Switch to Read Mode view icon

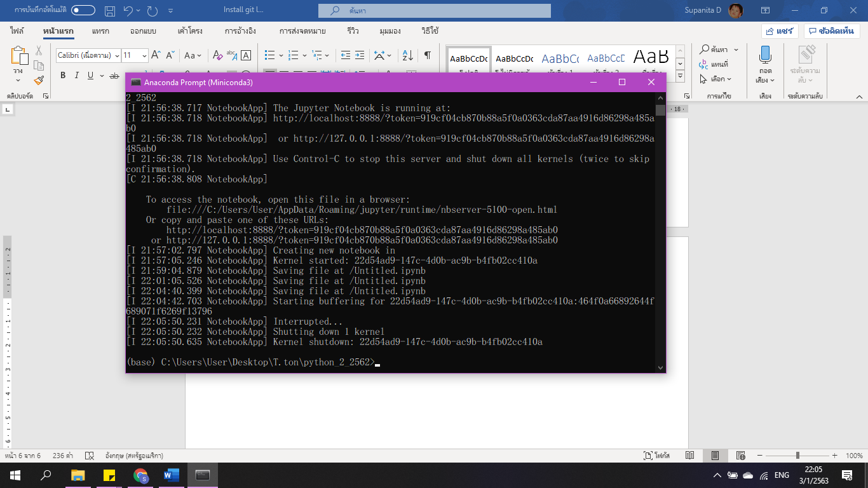690,456
